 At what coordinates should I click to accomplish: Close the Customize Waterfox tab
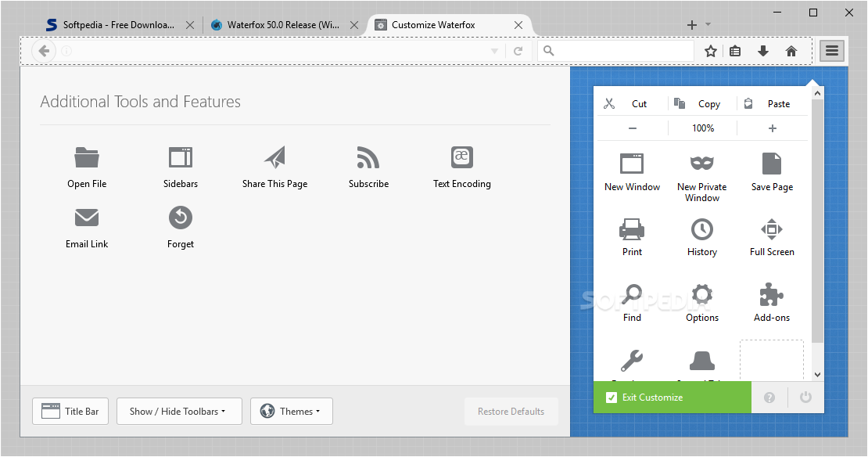pos(518,25)
